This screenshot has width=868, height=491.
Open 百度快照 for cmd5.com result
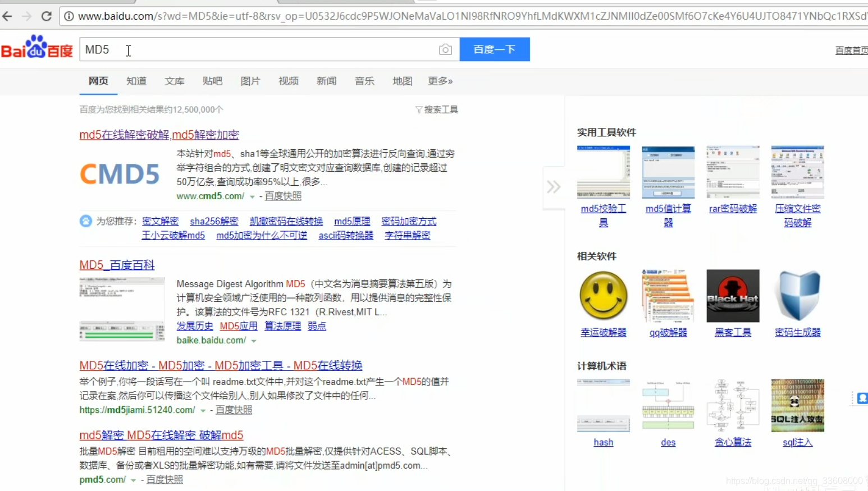(283, 196)
